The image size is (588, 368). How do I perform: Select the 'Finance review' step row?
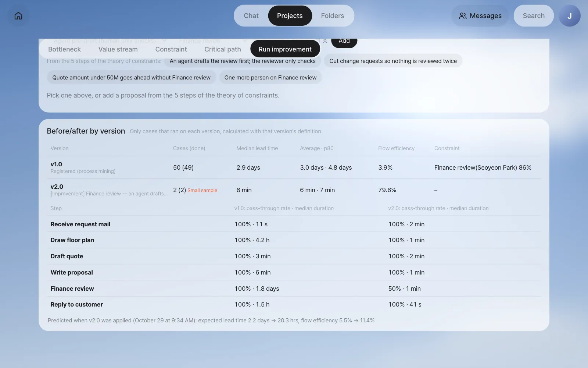294,289
